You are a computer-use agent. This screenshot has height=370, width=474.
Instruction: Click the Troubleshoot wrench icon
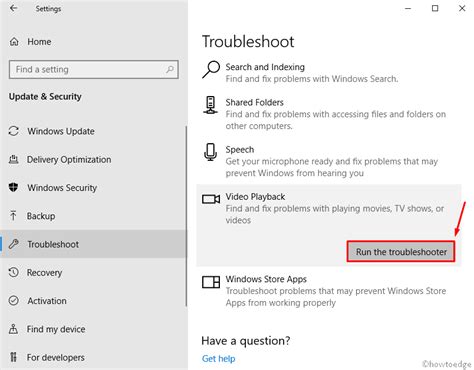pos(14,244)
